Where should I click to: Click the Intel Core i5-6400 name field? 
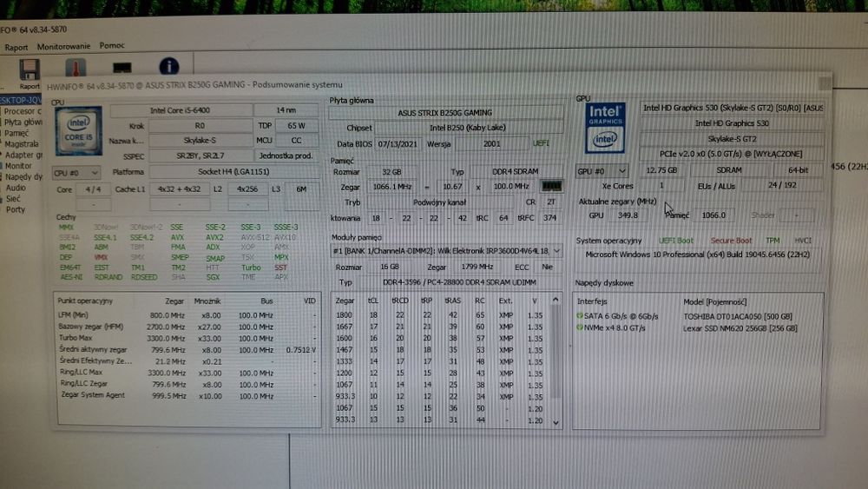coord(181,110)
